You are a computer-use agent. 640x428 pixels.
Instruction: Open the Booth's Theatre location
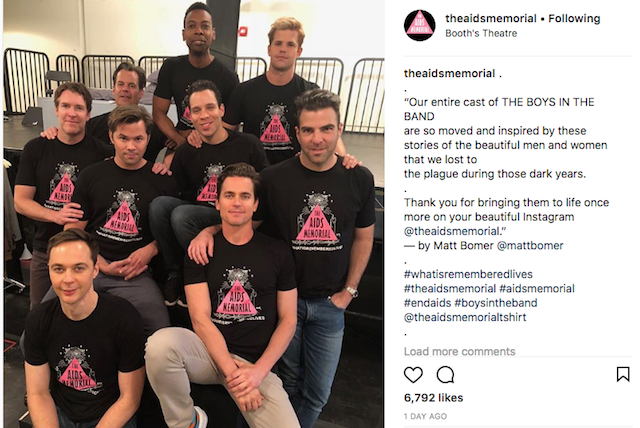click(481, 33)
